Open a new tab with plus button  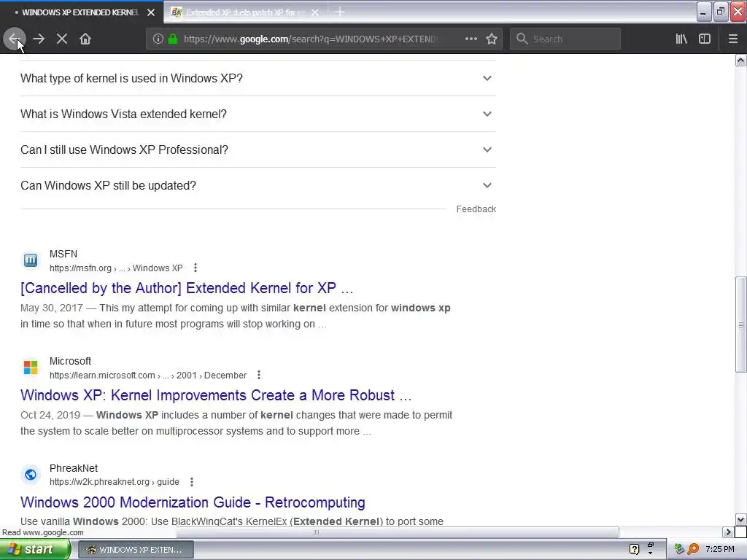tap(340, 12)
